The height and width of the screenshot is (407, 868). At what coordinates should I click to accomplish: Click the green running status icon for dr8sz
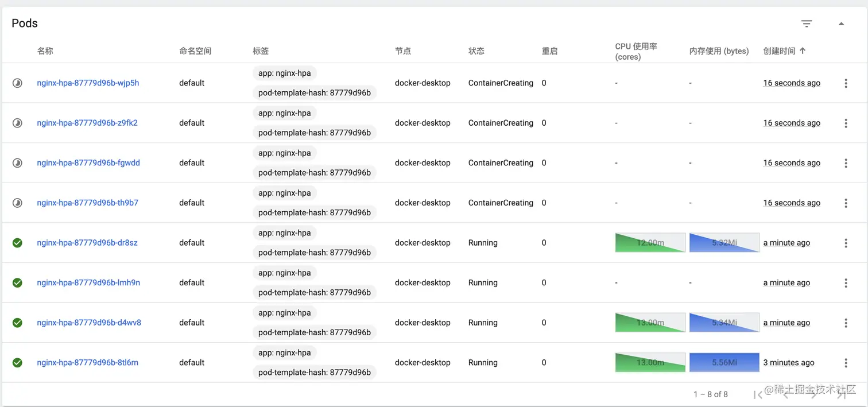pyautogui.click(x=17, y=243)
